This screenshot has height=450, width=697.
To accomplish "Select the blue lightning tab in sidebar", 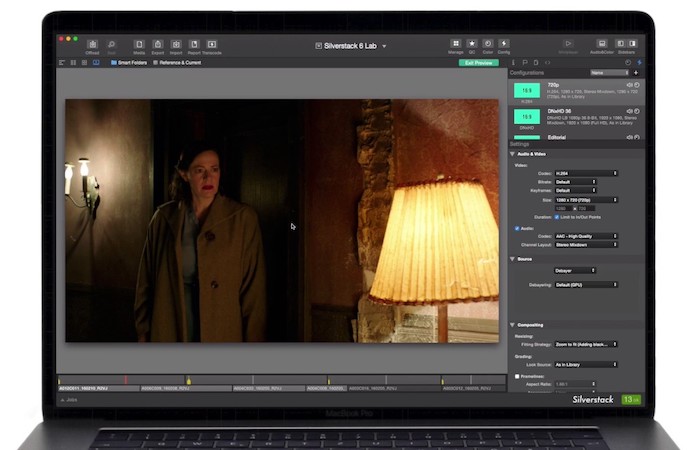I will click(639, 63).
